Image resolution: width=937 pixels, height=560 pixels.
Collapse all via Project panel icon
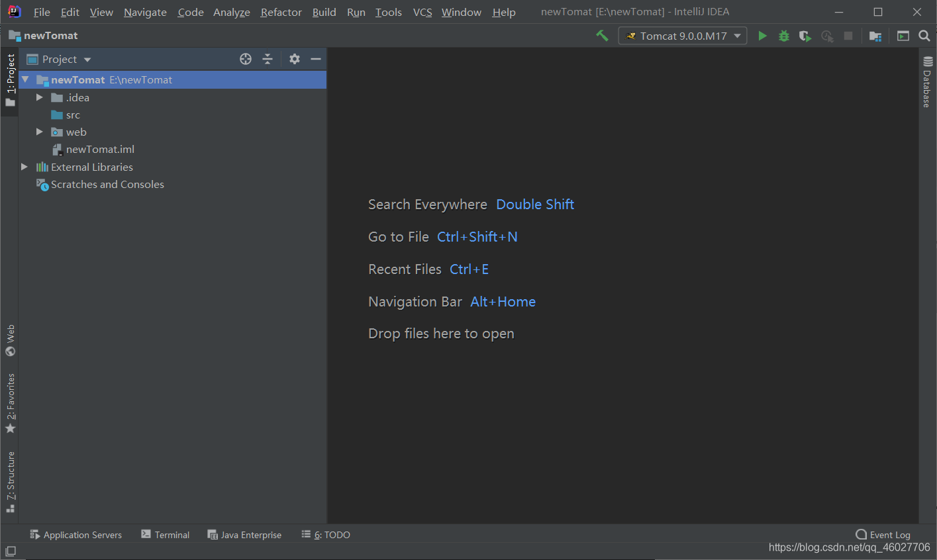(268, 59)
